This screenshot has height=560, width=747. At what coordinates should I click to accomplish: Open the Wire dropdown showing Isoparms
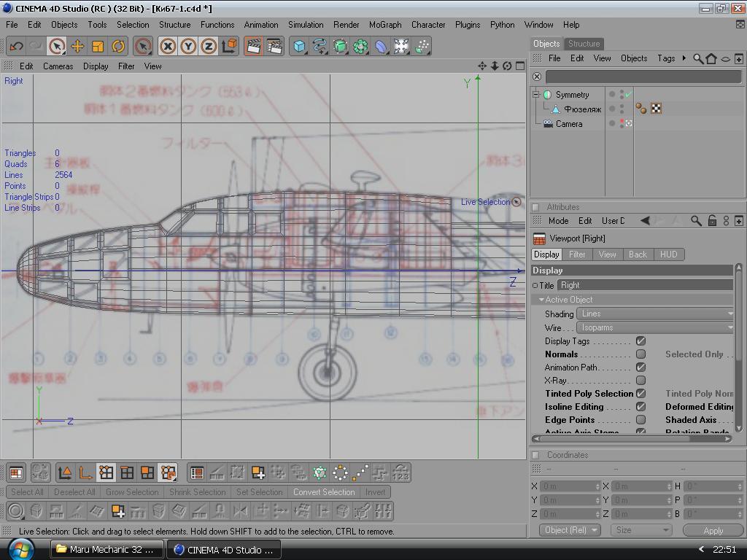click(x=655, y=327)
